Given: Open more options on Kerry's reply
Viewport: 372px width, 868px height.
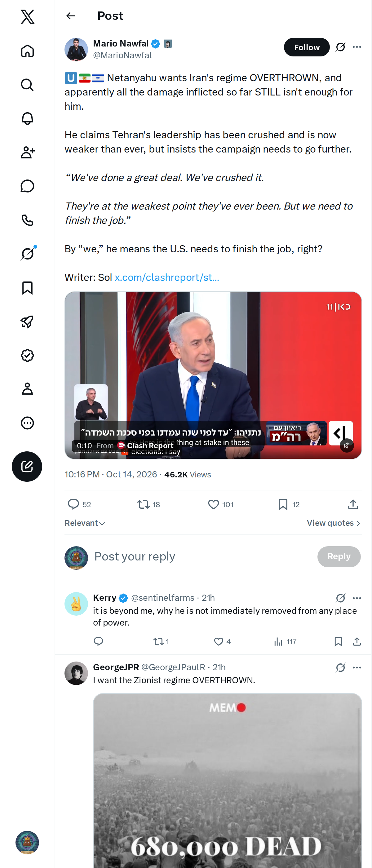Looking at the screenshot, I should (357, 598).
